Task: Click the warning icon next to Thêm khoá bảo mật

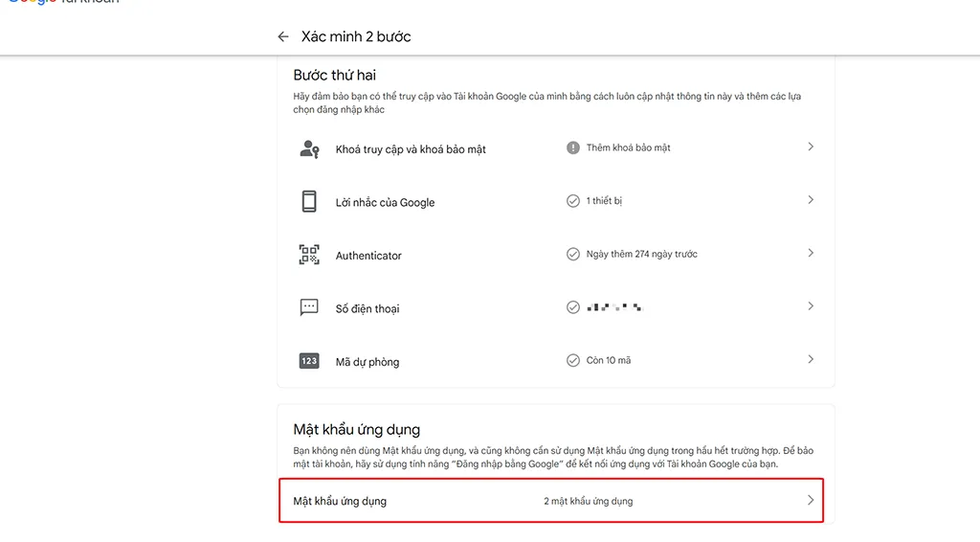Action: tap(573, 147)
